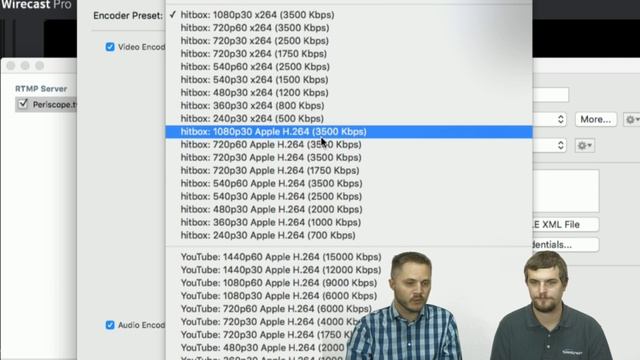Choose YouTube 1080p60 Apple H.264 (9000 Kbps)
The height and width of the screenshot is (360, 640).
[x=279, y=283]
